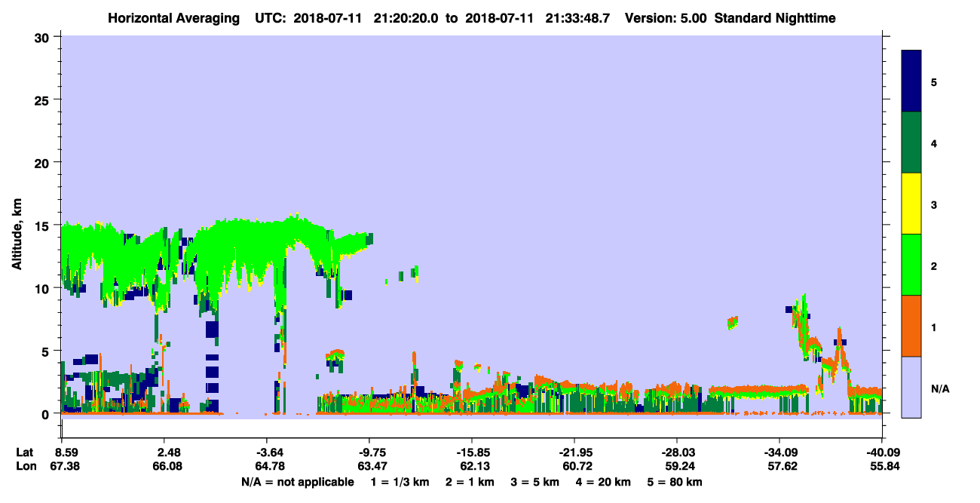
Task: Click the yellow colorbar segment labeled 3
Action: pos(911,204)
